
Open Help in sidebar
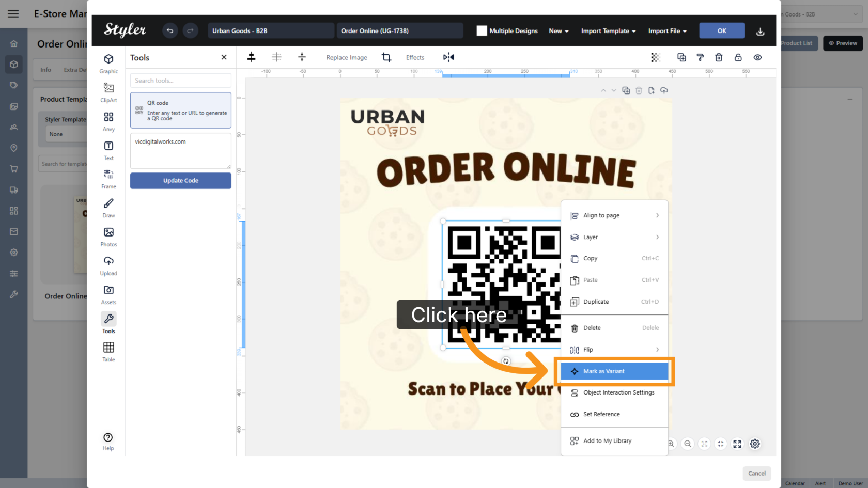(x=108, y=442)
